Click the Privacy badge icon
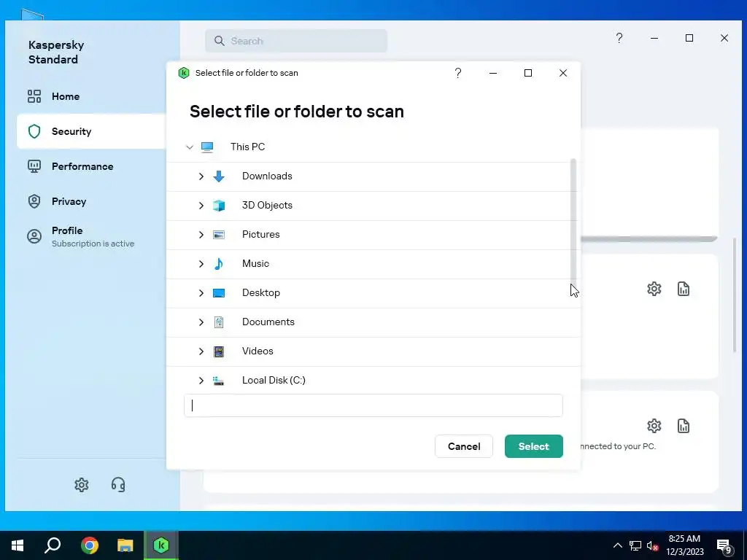 (x=34, y=201)
